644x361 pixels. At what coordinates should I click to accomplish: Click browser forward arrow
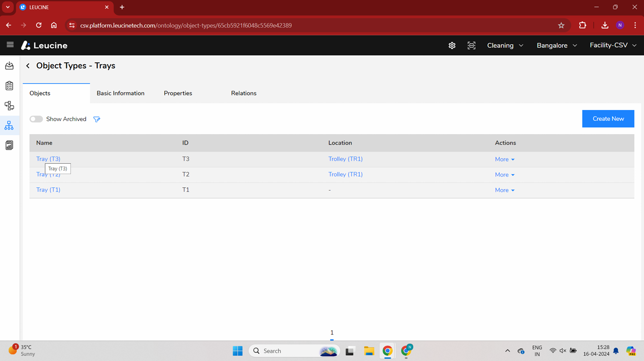coord(24,25)
